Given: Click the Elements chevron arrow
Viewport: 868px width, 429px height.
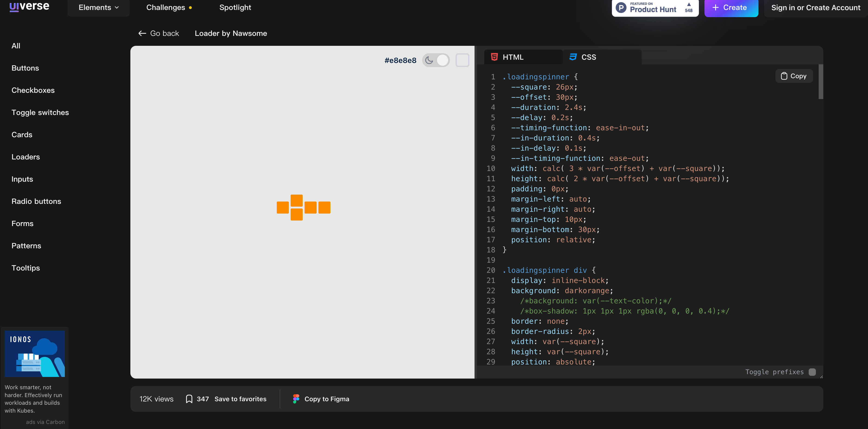Looking at the screenshot, I should pyautogui.click(x=117, y=7).
